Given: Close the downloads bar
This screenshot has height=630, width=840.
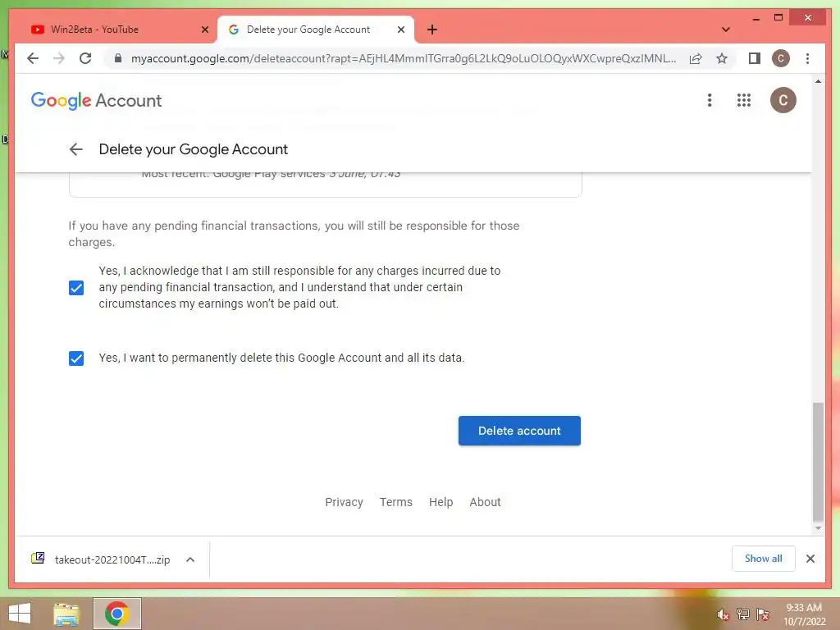Looking at the screenshot, I should 810,559.
